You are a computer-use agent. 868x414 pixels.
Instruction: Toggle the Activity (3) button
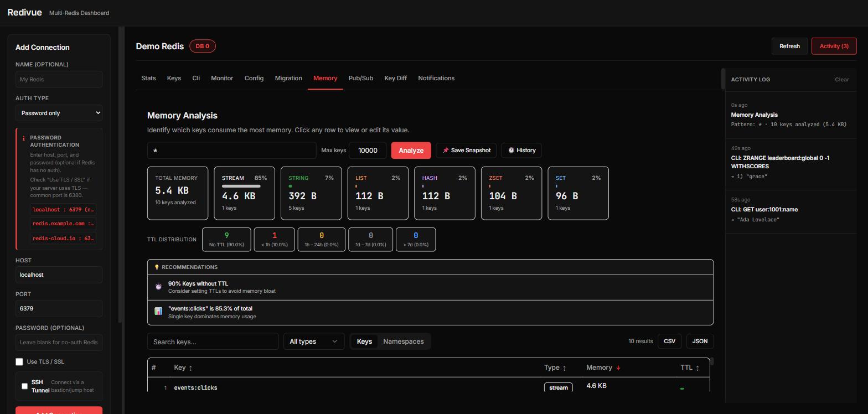pos(834,46)
